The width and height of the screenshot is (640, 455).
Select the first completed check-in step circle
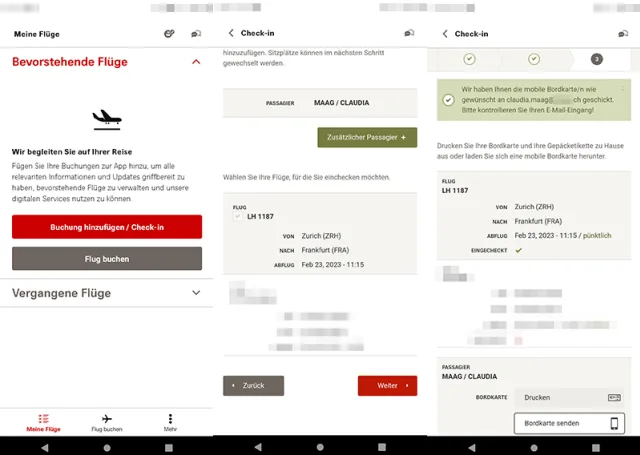click(470, 59)
